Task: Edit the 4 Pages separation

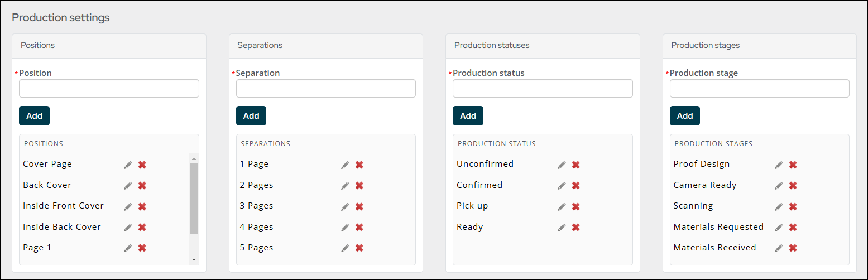Action: pyautogui.click(x=346, y=227)
